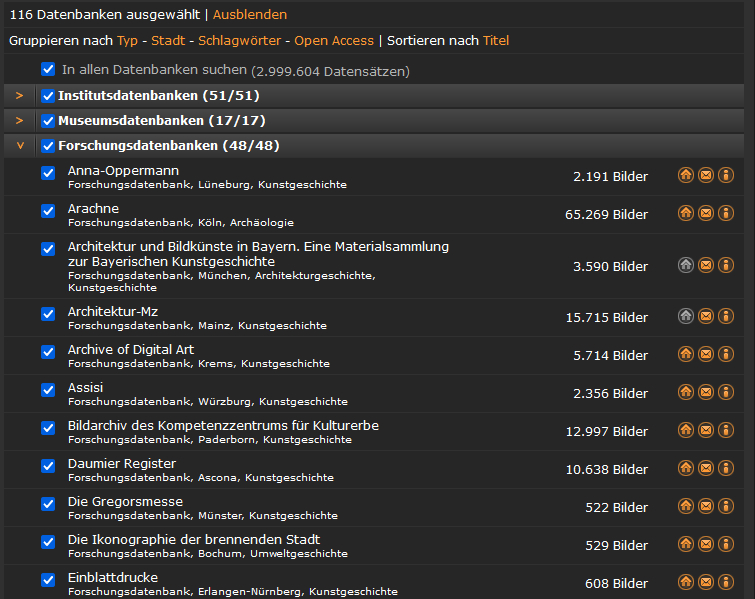Image resolution: width=755 pixels, height=599 pixels.
Task: Open homepage icon for Arachne
Action: pyautogui.click(x=686, y=213)
